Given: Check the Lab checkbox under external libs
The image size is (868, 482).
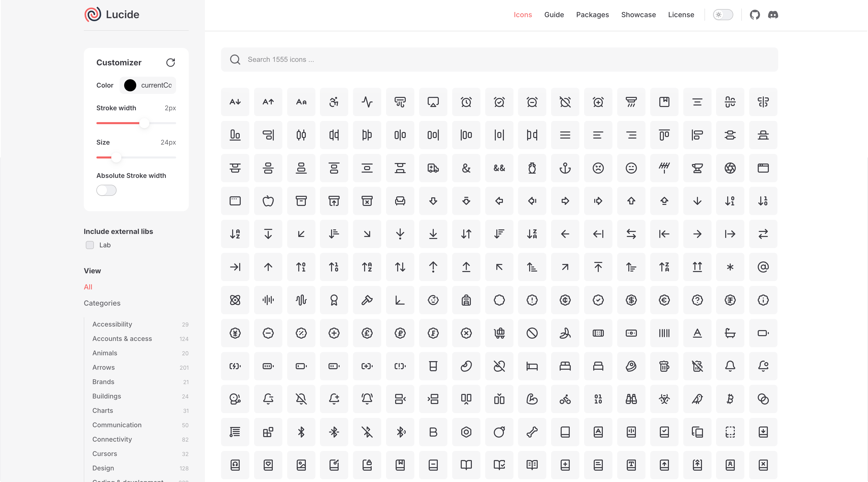Looking at the screenshot, I should (90, 245).
